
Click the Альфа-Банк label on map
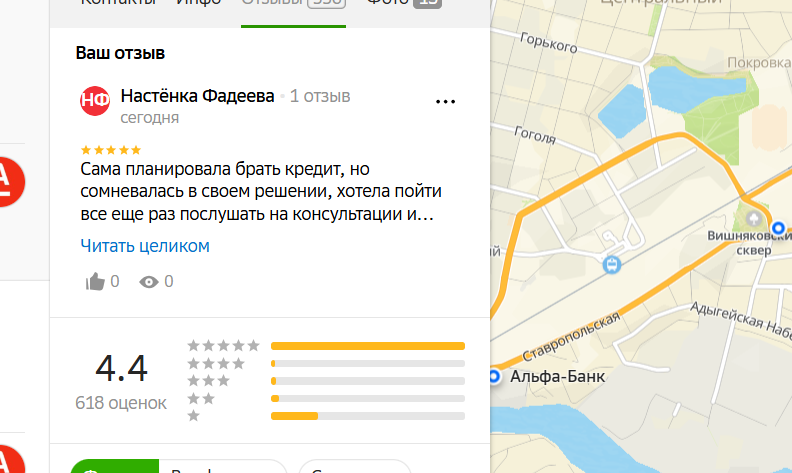(x=557, y=376)
